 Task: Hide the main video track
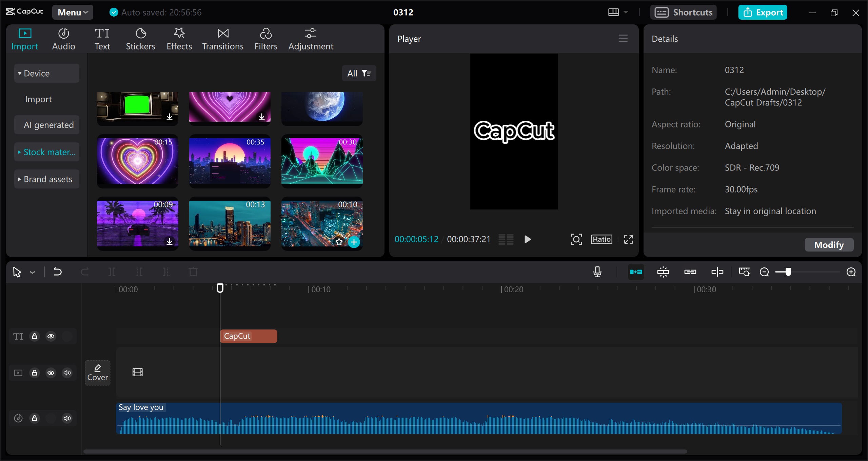tap(51, 373)
